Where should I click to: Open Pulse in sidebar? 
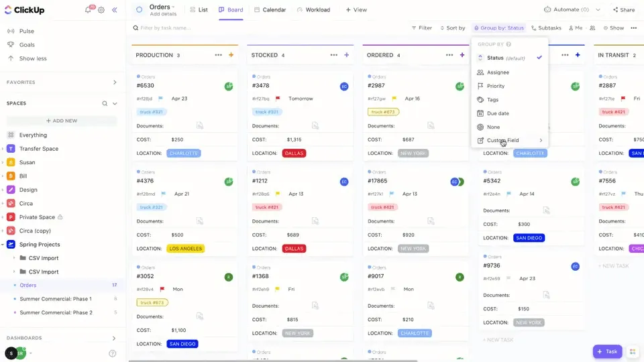tap(27, 31)
